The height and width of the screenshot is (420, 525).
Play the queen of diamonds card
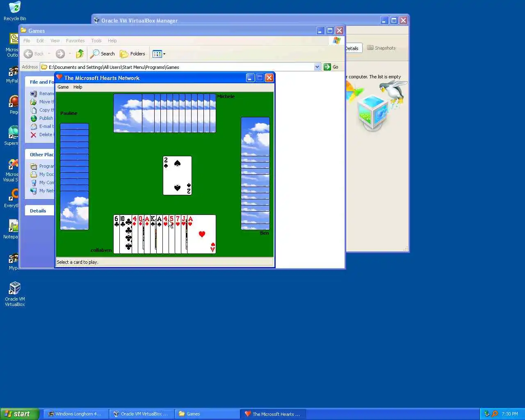point(141,234)
